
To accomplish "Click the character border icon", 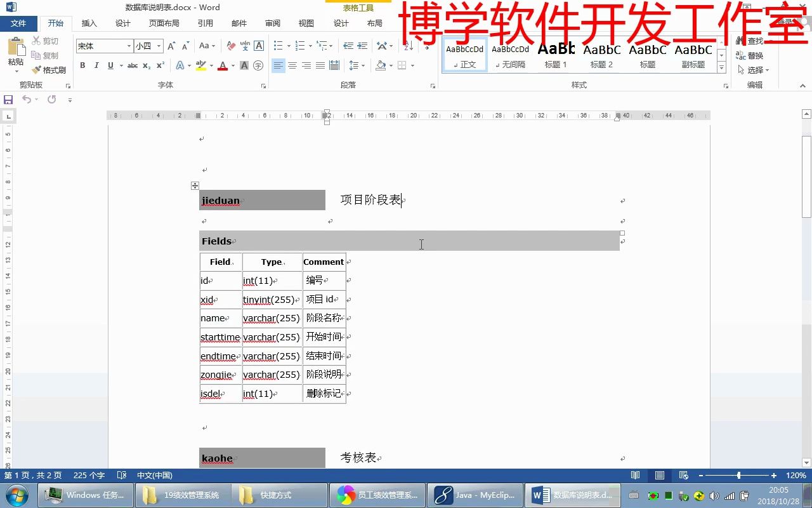I will [259, 46].
